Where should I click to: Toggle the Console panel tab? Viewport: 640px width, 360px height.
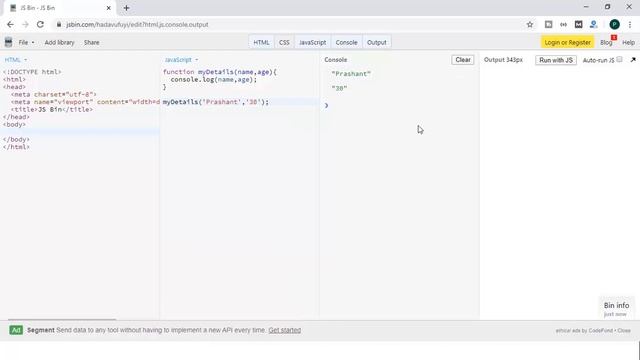[x=346, y=42]
